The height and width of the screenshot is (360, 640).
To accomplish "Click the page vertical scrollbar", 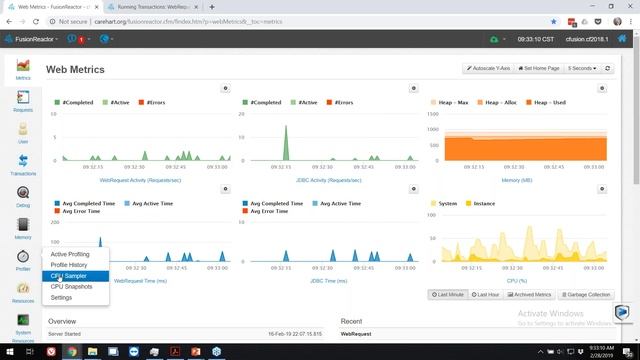I will coord(636,110).
